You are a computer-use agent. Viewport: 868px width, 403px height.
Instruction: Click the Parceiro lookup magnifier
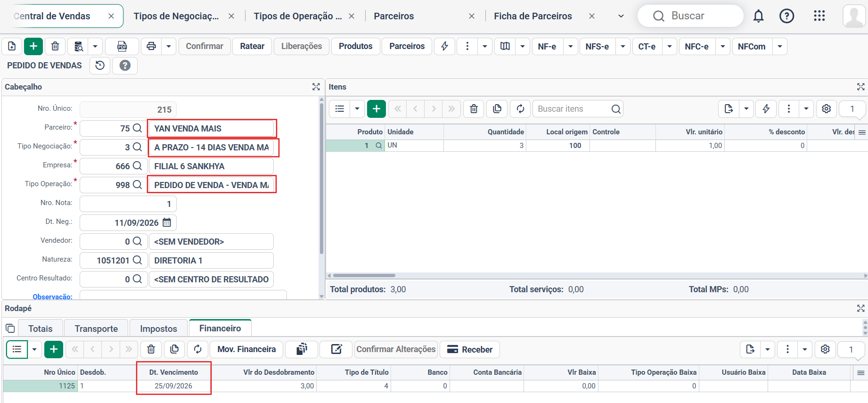pyautogui.click(x=137, y=128)
